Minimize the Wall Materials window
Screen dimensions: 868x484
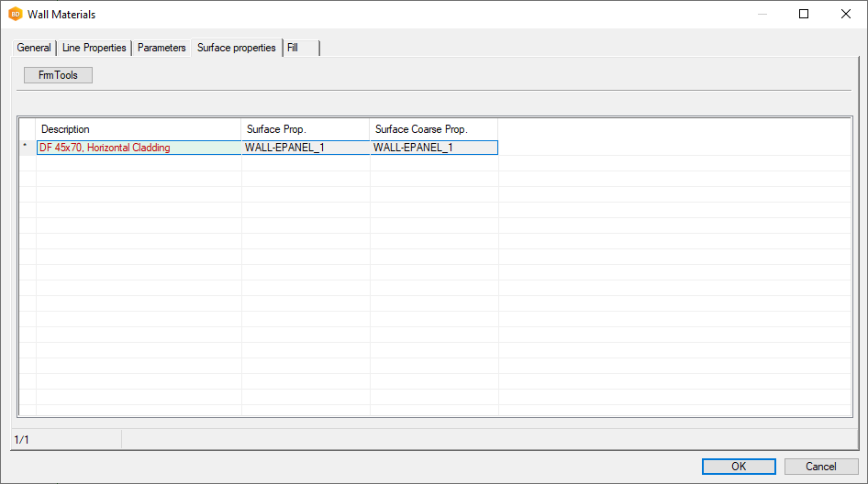[x=762, y=14]
